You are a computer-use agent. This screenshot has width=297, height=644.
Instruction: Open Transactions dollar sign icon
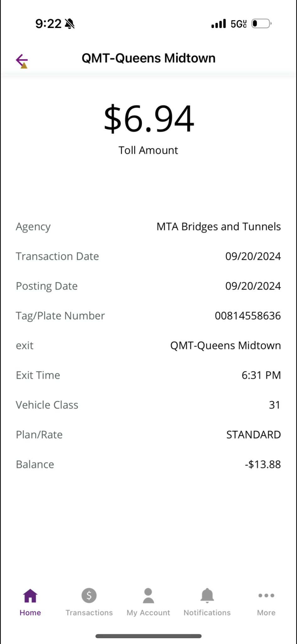(x=89, y=595)
